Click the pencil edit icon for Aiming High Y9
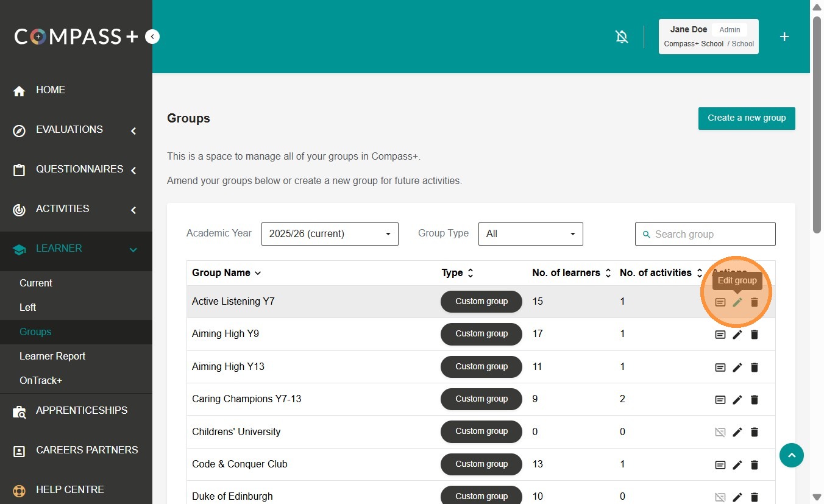 [x=737, y=335]
